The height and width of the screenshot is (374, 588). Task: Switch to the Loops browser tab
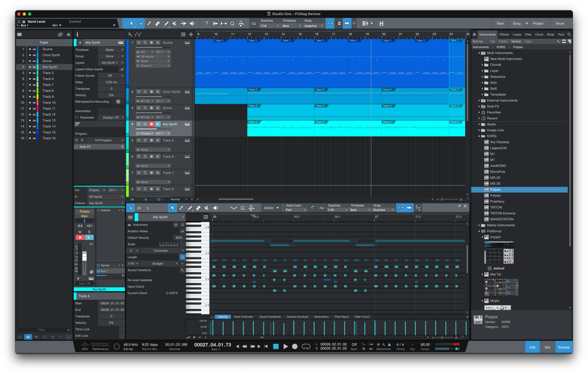pos(517,34)
